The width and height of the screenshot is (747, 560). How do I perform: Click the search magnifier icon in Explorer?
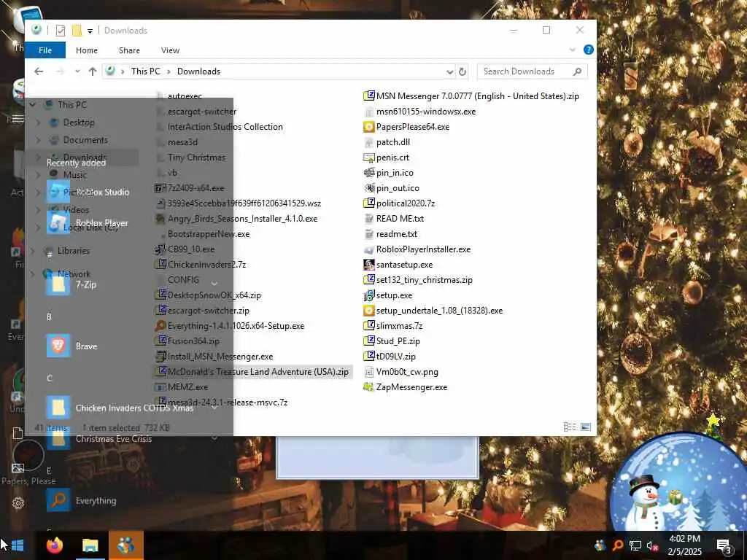coord(578,71)
